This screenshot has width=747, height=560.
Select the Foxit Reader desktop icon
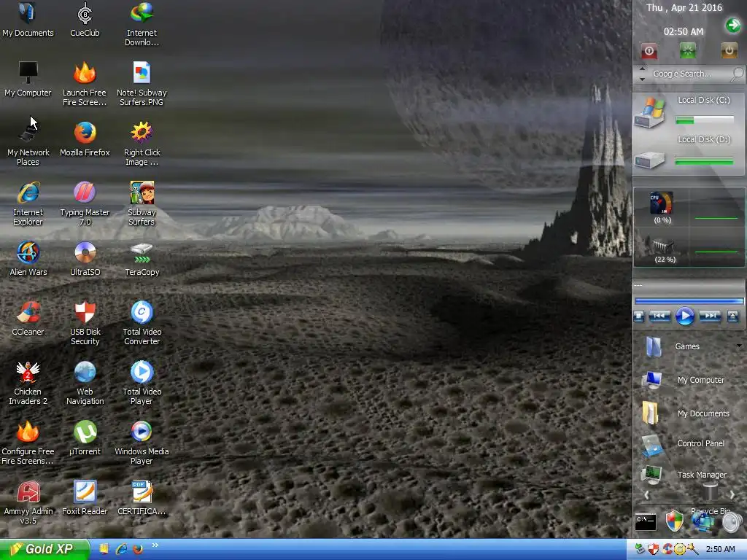pos(85,497)
